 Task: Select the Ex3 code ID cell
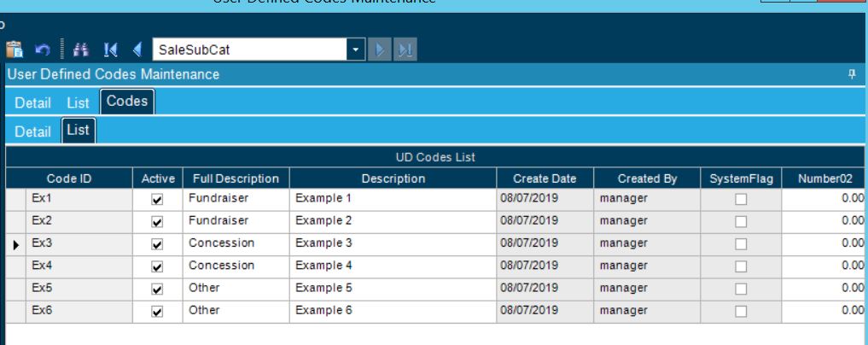click(79, 244)
